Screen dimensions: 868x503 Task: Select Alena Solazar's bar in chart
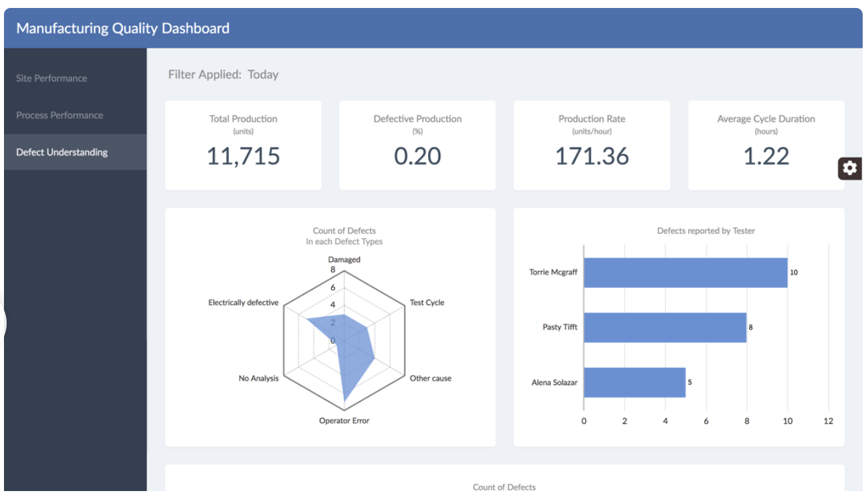[x=634, y=383]
